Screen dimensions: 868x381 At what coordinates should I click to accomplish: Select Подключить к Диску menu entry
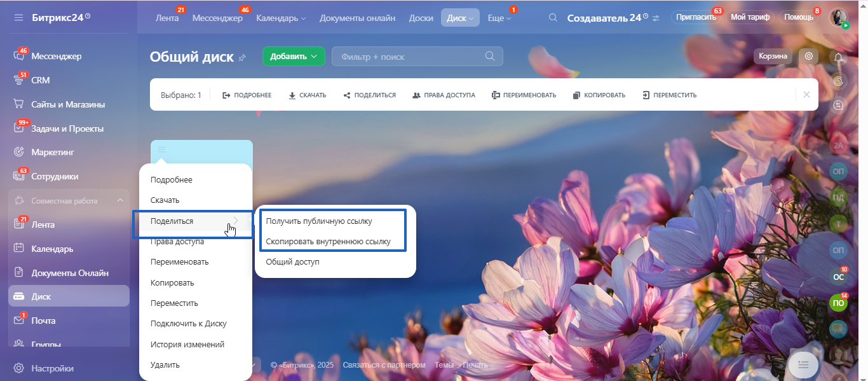[189, 323]
